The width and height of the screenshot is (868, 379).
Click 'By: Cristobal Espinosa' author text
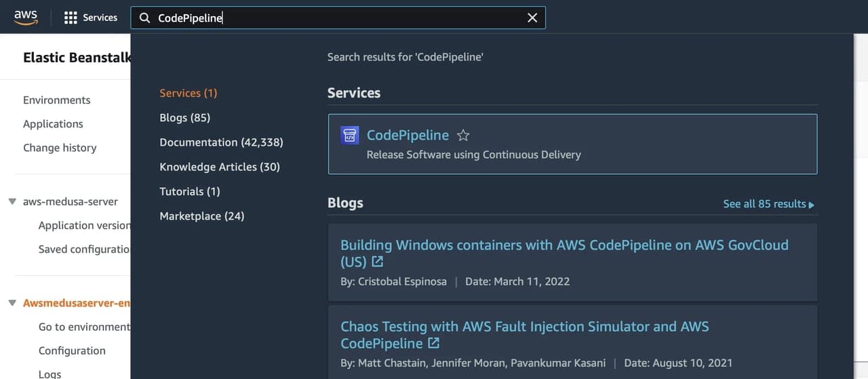pos(393,281)
